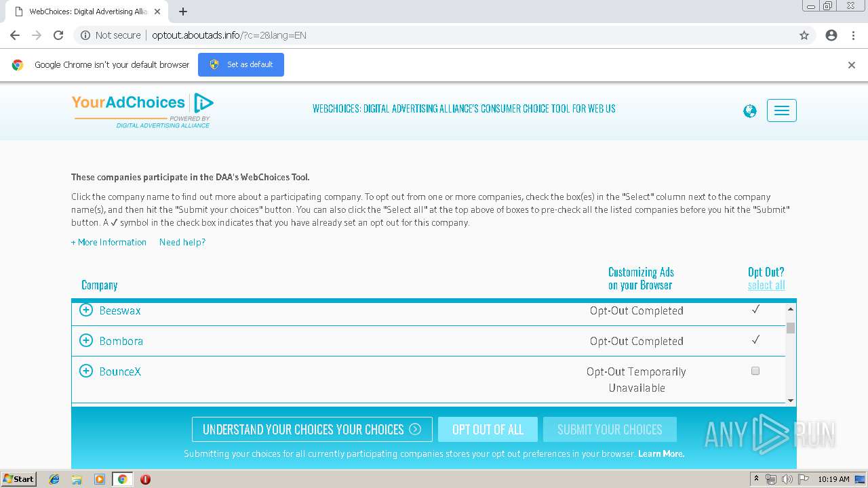Click Bombora opt-out checkmark
868x488 pixels.
pos(755,340)
